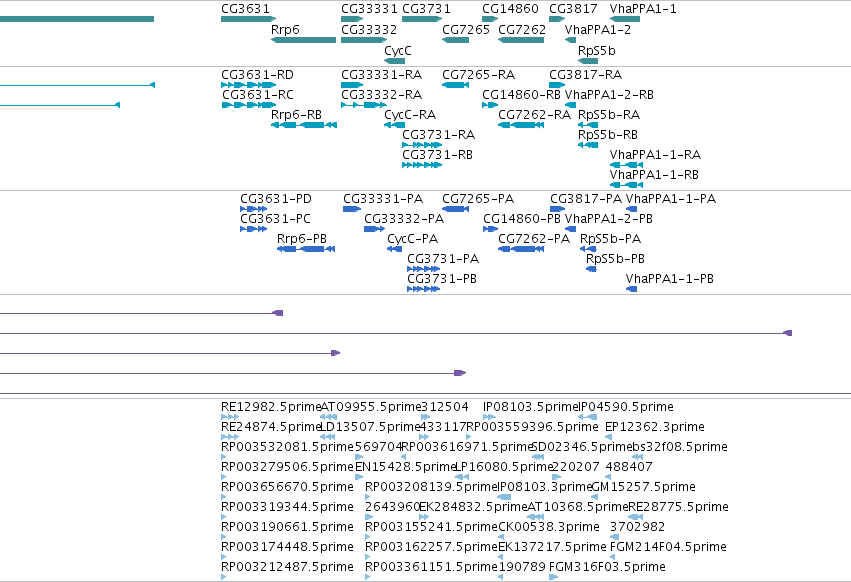The image size is (851, 582).
Task: Click the CG14860-PB protein feature
Action: pos(491,229)
